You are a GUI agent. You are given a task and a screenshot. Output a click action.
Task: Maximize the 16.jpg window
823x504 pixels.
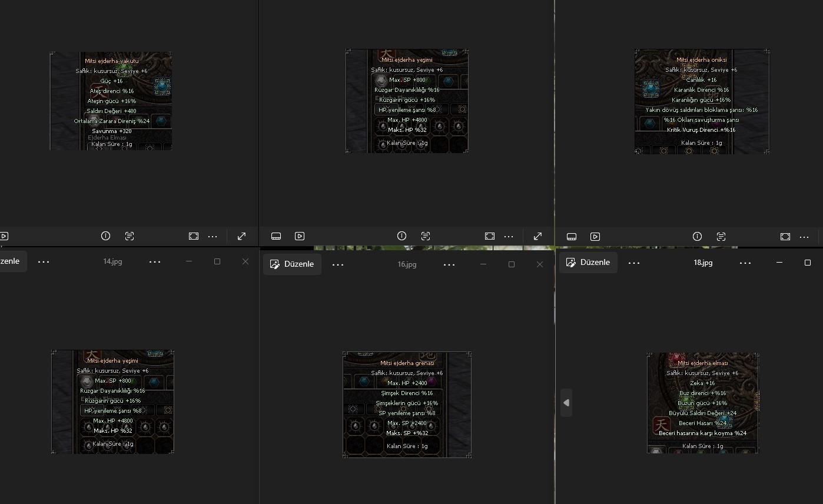coord(512,264)
